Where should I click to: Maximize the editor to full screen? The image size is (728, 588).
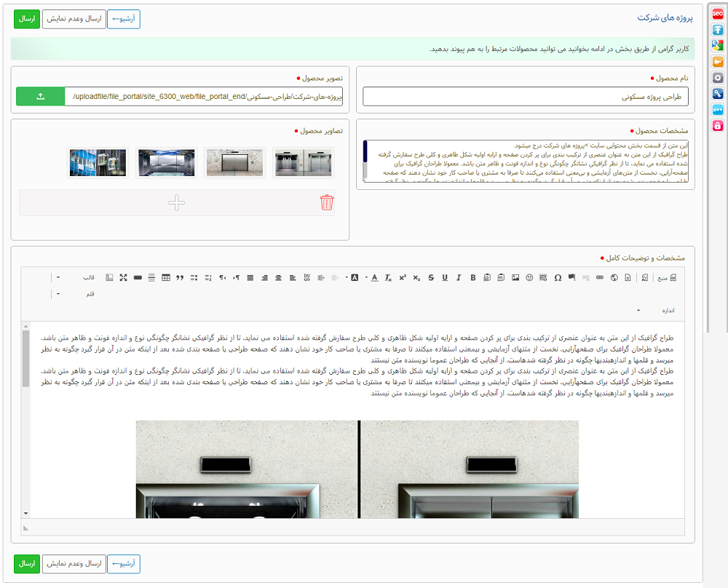coord(123,277)
